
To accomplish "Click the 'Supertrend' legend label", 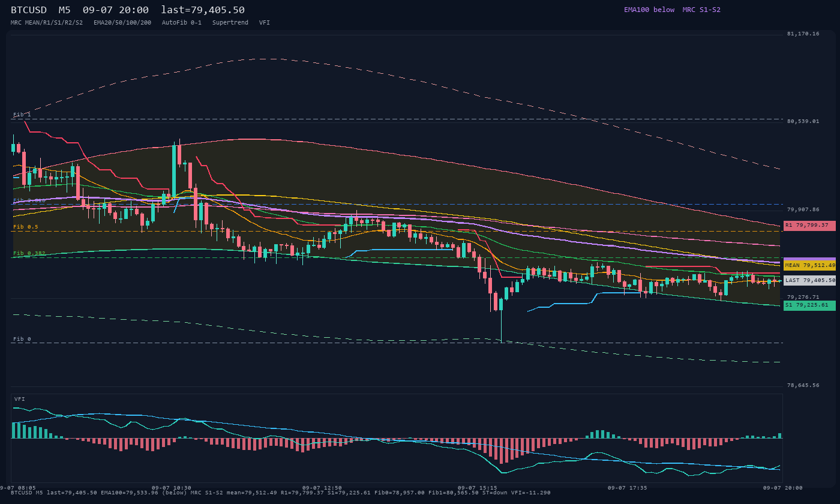I will pos(230,22).
